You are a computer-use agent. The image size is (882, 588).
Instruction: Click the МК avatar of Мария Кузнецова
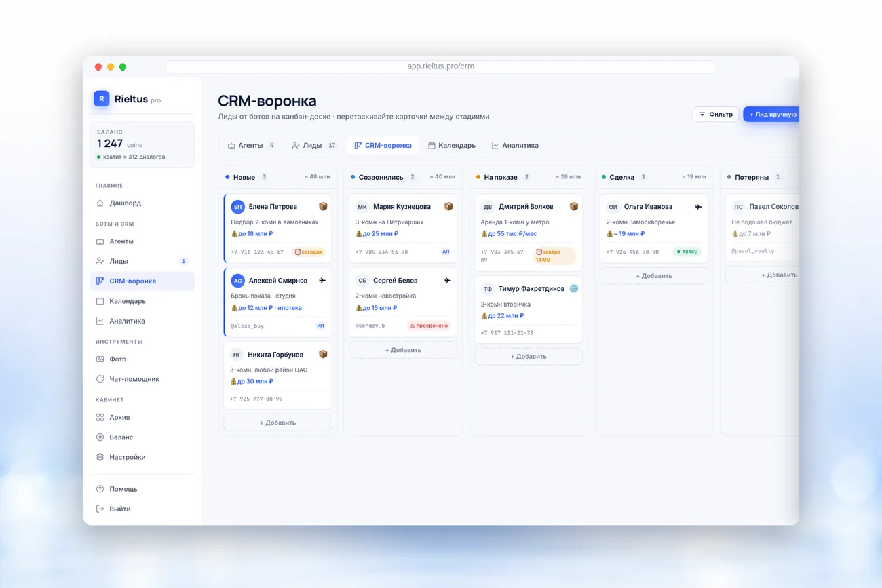[362, 207]
